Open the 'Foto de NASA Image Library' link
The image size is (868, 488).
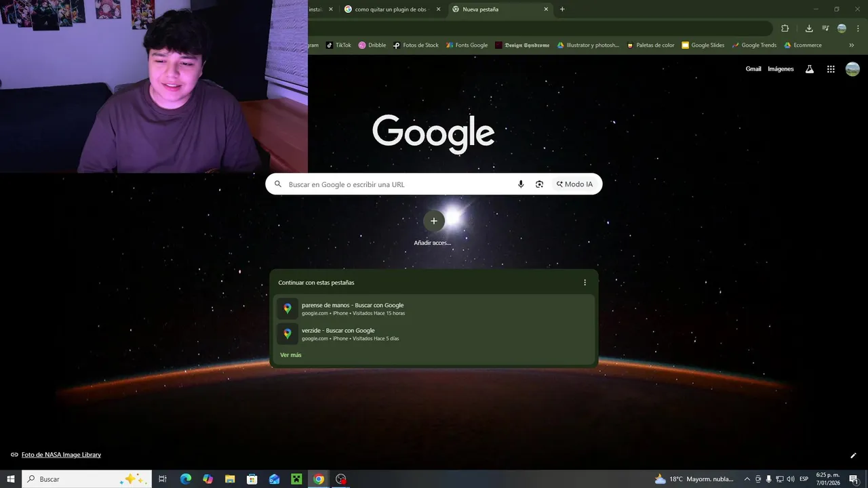[61, 455]
